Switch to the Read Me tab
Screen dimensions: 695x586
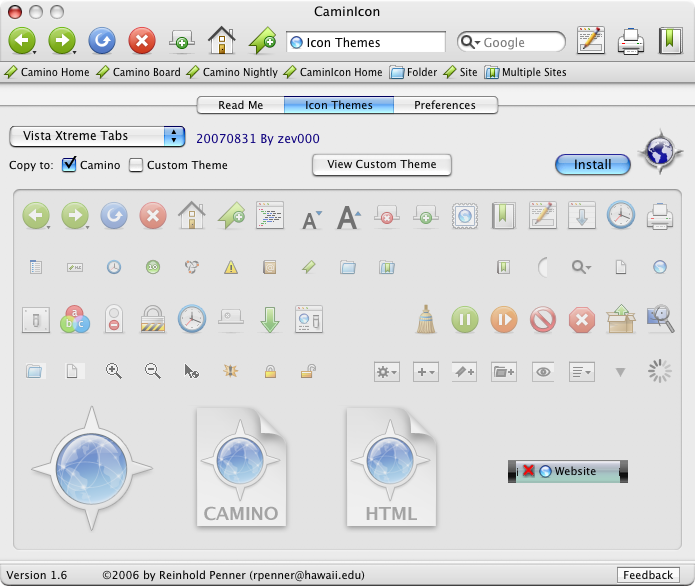point(240,105)
